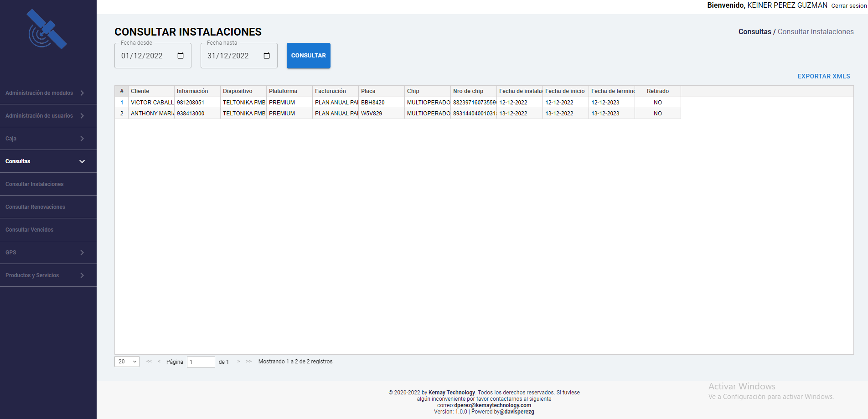This screenshot has height=419, width=868.
Task: Open Consultar Renovaciones menu item
Action: [35, 207]
